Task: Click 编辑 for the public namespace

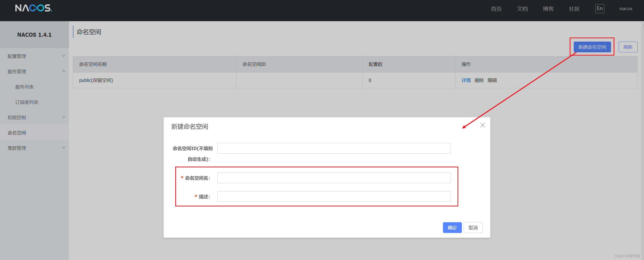Action: [x=492, y=80]
